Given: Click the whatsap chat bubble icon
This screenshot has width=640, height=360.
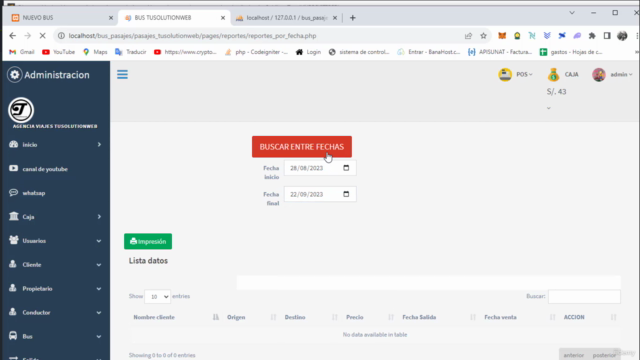Looking at the screenshot, I should 13,192.
